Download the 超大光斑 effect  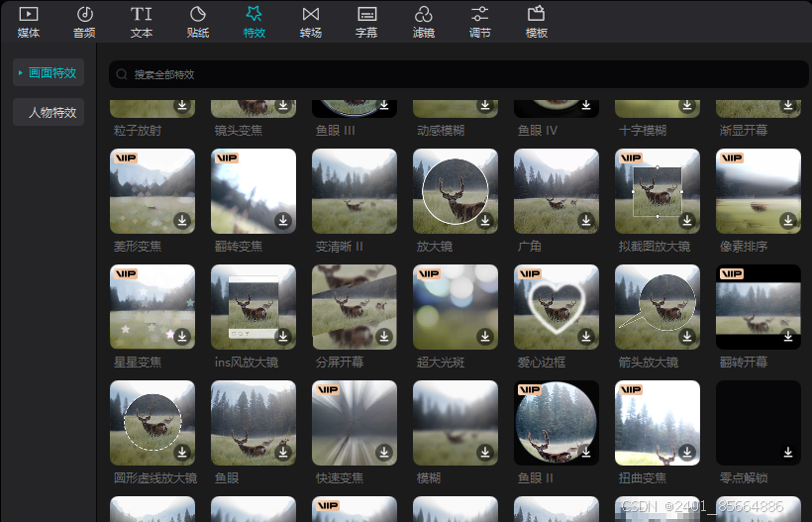(484, 337)
